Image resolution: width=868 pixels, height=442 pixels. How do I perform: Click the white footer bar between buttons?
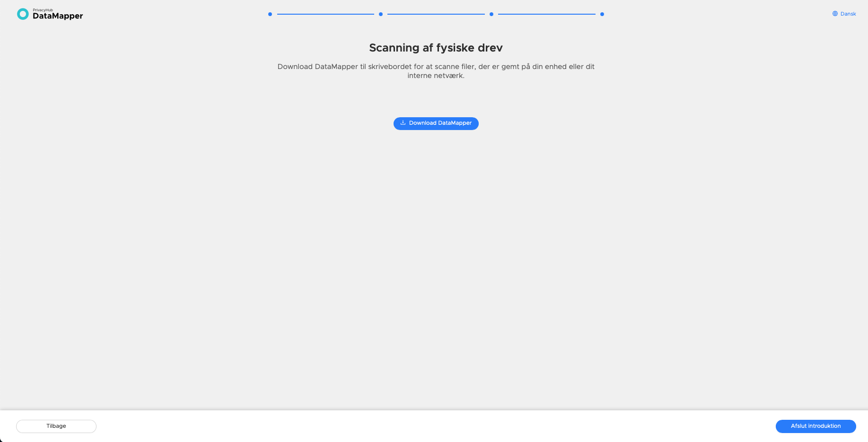click(435, 426)
